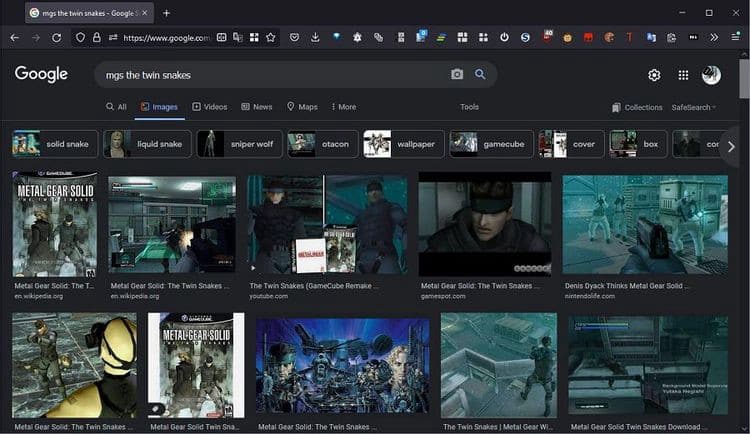750x434 pixels.
Task: Show more toolbar extensions with double chevron
Action: pyautogui.click(x=714, y=37)
